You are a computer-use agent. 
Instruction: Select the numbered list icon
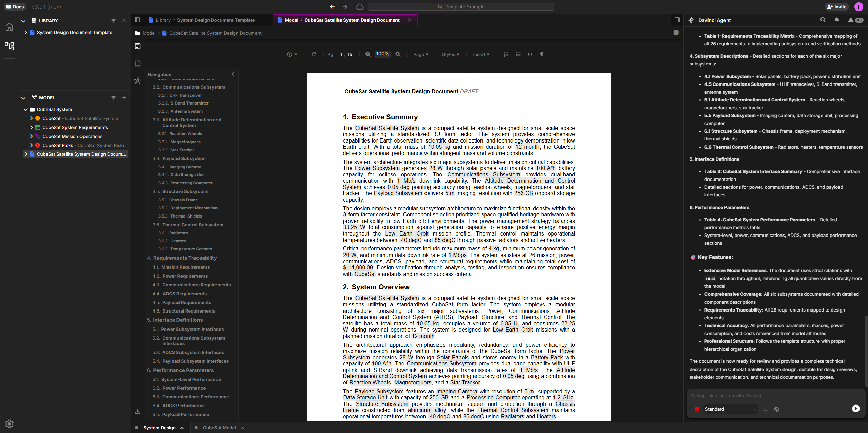click(x=505, y=54)
